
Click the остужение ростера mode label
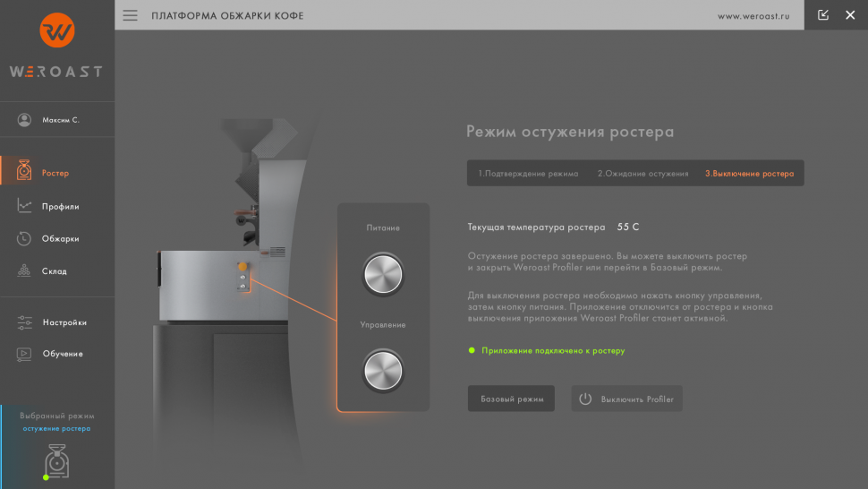pos(56,429)
